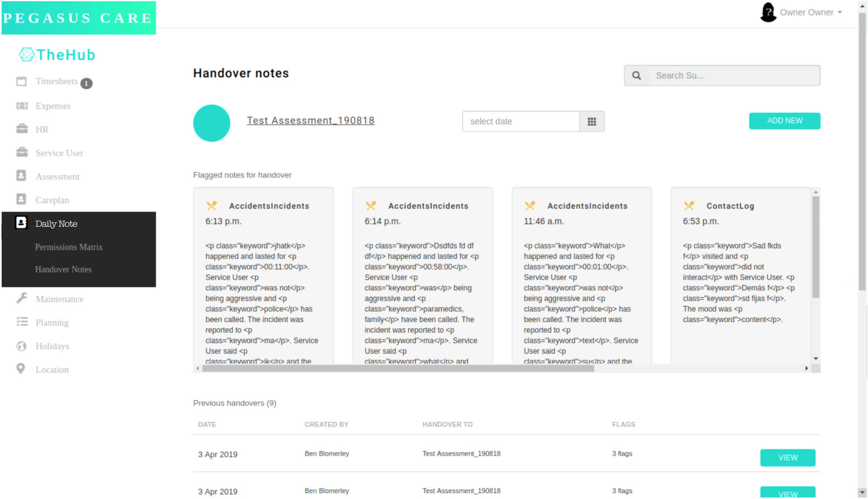
Task: Click the Expenses money icon
Action: 22,106
